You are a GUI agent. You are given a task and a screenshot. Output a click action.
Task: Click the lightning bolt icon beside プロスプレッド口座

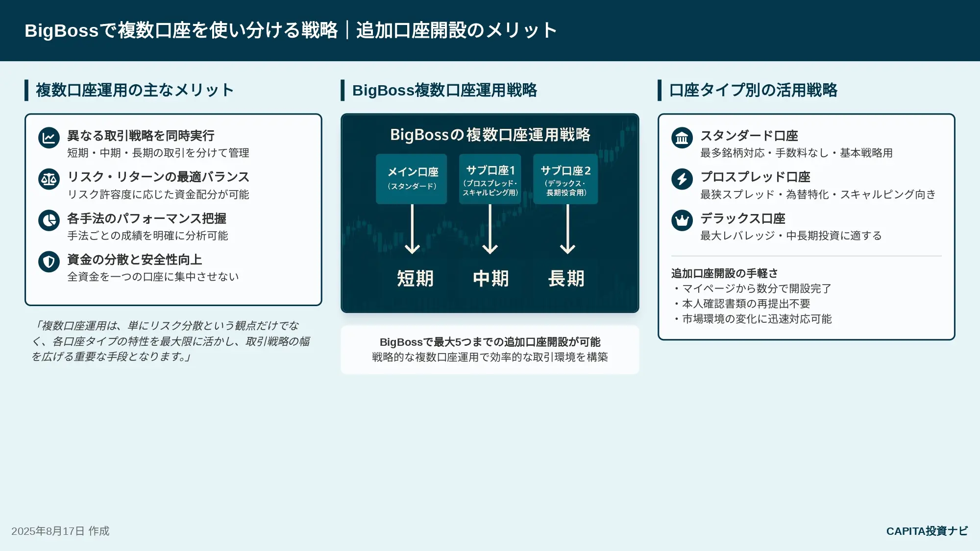682,179
